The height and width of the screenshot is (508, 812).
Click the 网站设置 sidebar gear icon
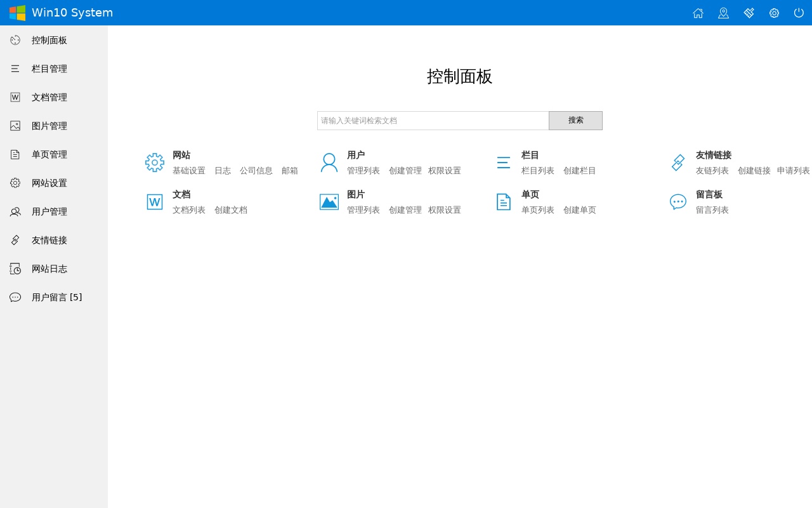coord(15,183)
